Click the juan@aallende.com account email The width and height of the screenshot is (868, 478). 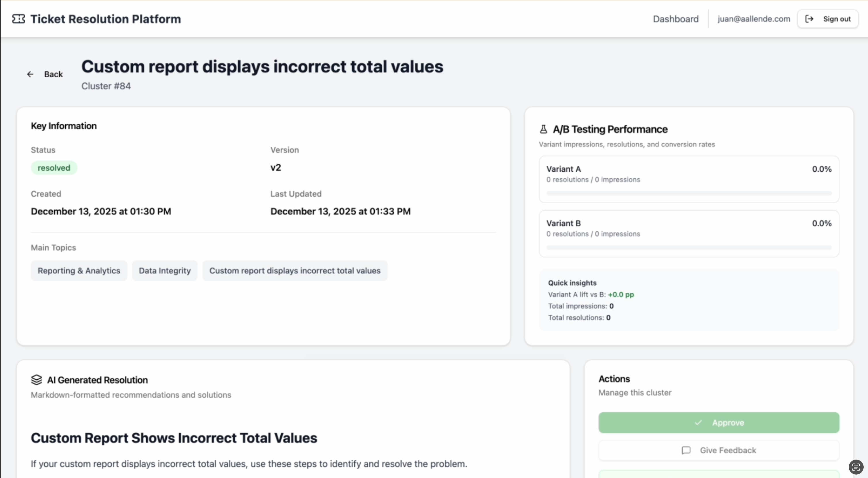753,19
